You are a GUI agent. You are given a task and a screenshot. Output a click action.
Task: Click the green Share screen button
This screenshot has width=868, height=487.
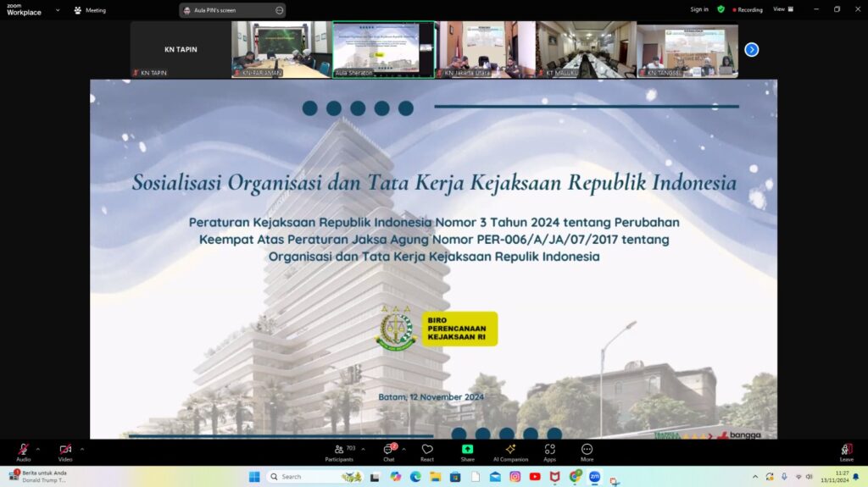pos(467,451)
